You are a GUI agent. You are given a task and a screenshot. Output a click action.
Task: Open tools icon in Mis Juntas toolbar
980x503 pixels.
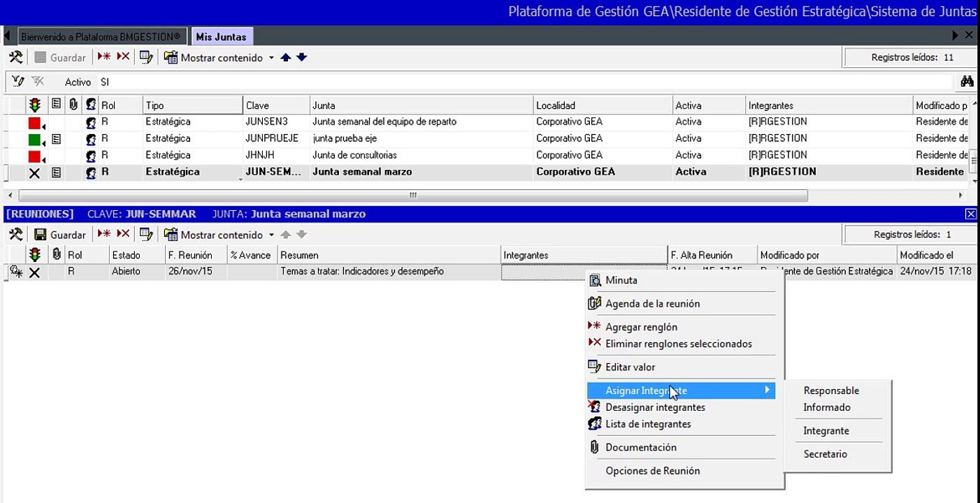[x=15, y=57]
